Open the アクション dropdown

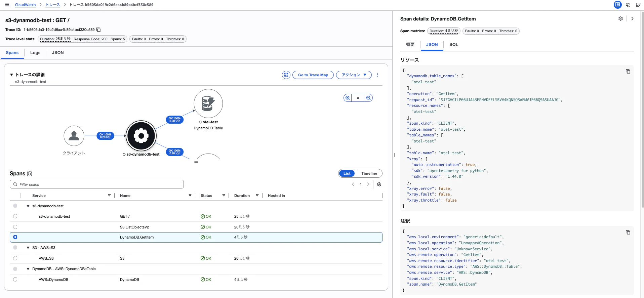click(x=354, y=75)
